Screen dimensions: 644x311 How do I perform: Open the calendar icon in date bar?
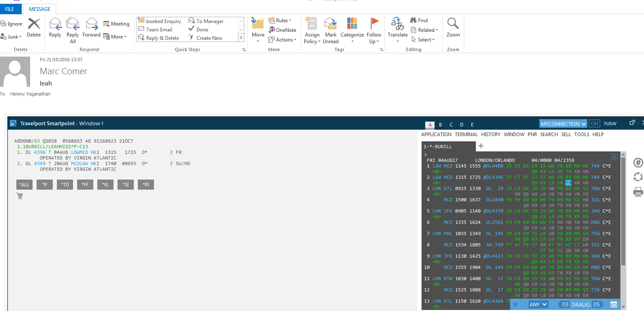[x=614, y=305]
